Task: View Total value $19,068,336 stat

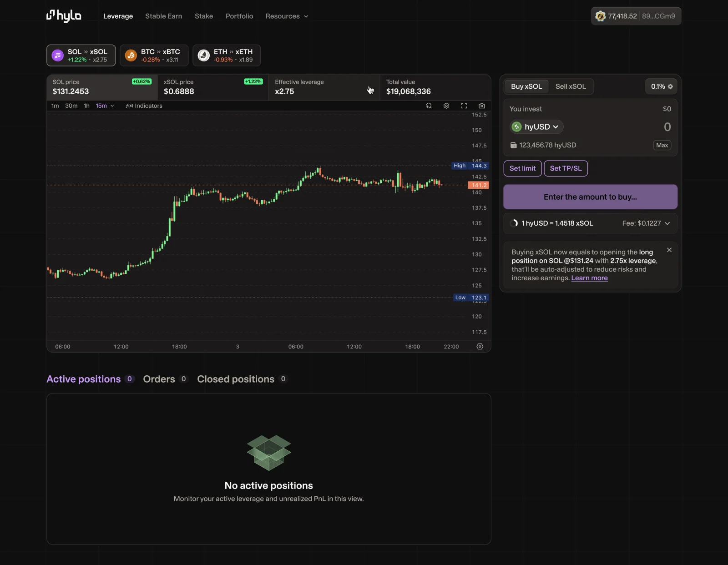Action: coord(435,87)
